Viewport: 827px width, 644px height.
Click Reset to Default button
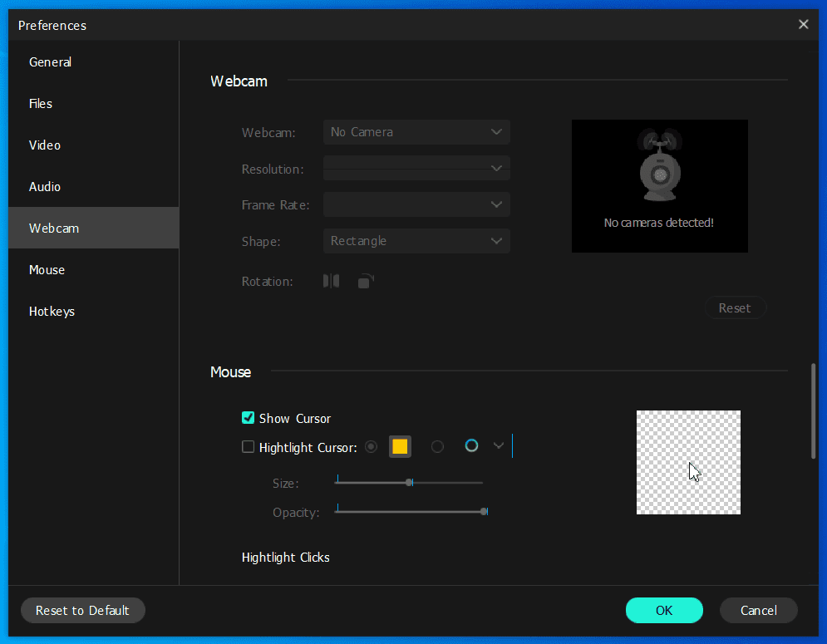[x=83, y=610]
